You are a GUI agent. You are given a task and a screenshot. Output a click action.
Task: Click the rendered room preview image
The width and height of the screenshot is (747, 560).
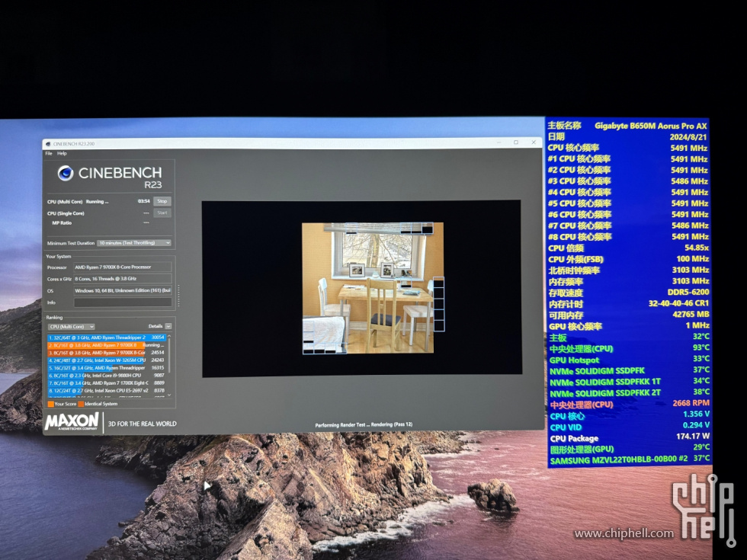coord(373,289)
